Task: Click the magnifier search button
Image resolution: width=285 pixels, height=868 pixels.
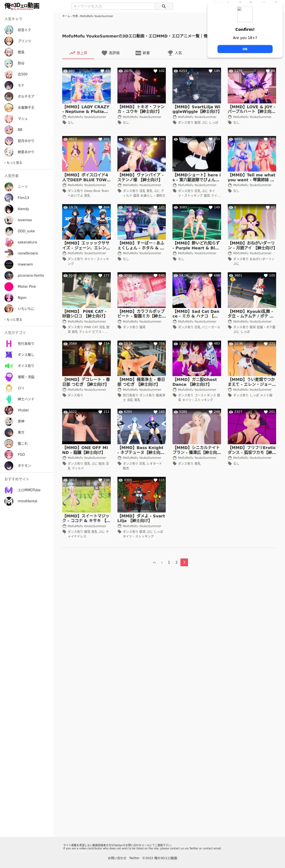Action: pyautogui.click(x=164, y=6)
